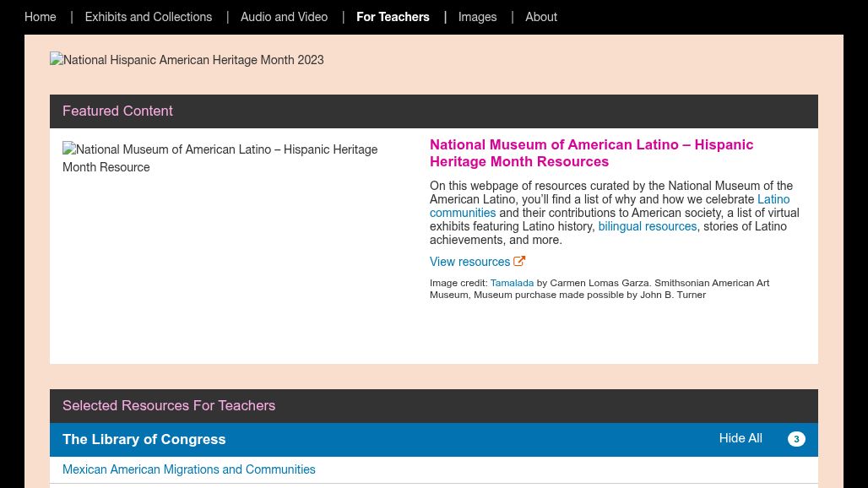Select the For Teachers menu item

click(x=393, y=17)
